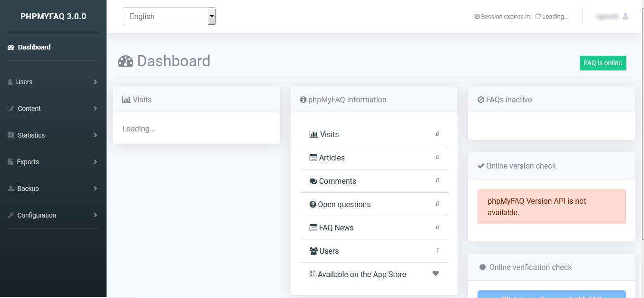
Task: Open the Comments row
Action: click(x=374, y=181)
